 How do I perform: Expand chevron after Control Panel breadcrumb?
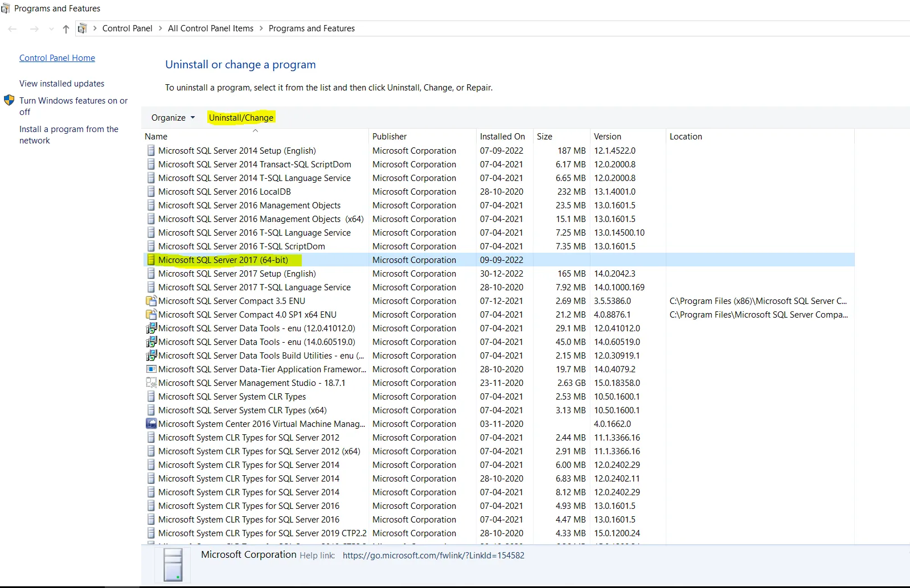161,28
